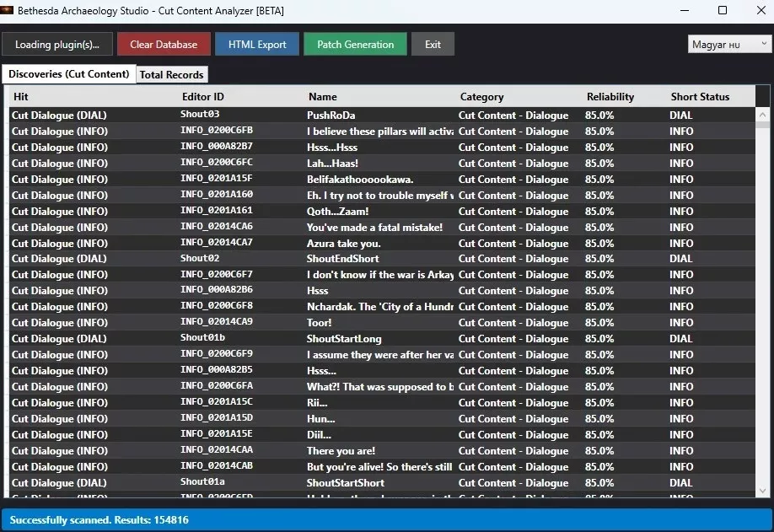Select INFO_0200C6F8 editor ID

[216, 305]
